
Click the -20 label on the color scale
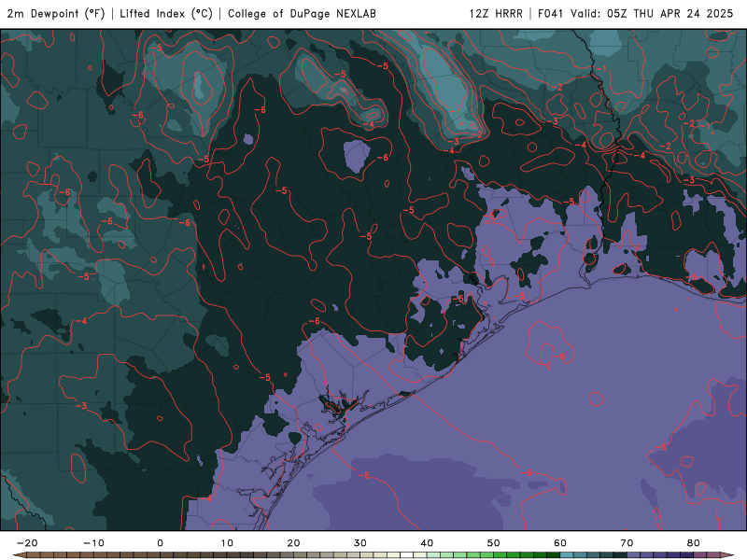[x=27, y=543]
